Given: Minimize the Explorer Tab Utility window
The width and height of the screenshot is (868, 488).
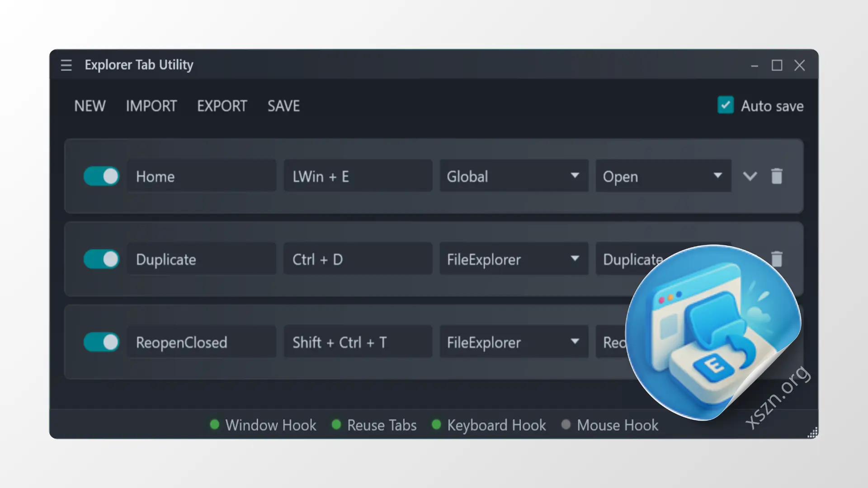Looking at the screenshot, I should (755, 66).
